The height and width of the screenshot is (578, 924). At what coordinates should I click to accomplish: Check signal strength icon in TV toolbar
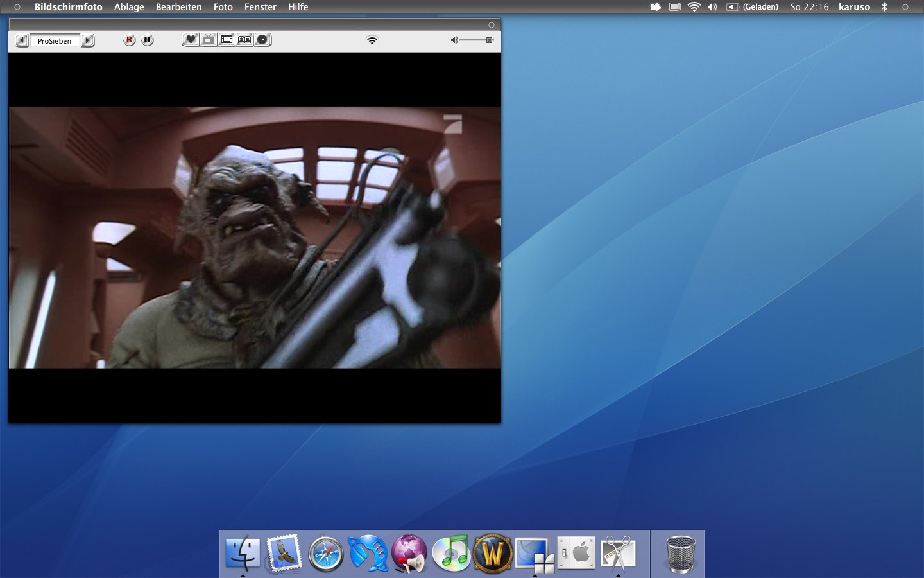click(x=372, y=40)
